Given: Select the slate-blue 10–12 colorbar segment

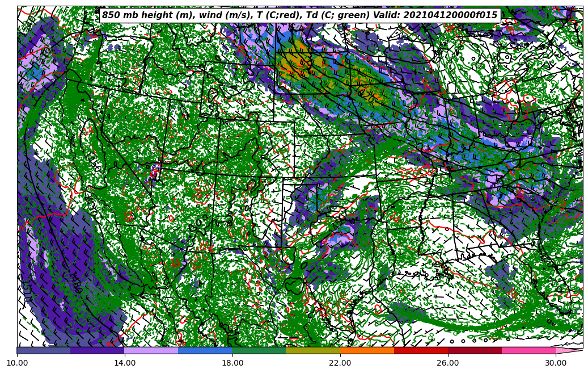Looking at the screenshot, I should [x=44, y=350].
